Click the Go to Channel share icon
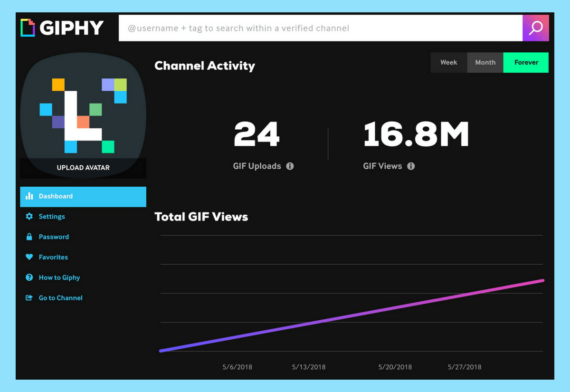570x392 pixels. pos(29,298)
